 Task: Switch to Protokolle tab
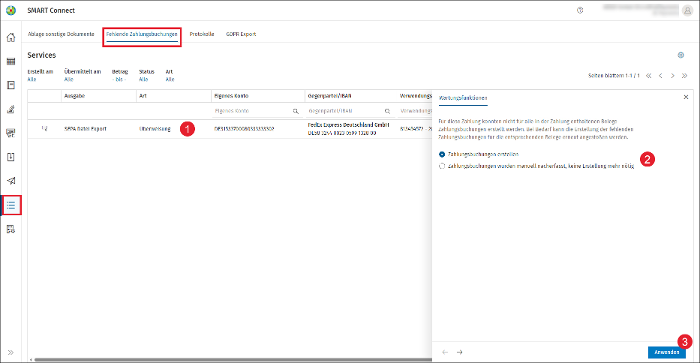click(x=202, y=34)
